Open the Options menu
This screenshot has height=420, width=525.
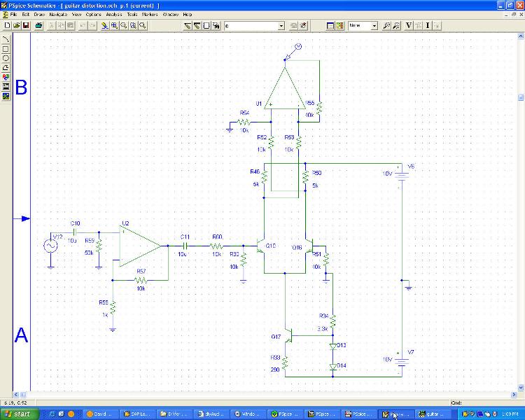(x=93, y=15)
